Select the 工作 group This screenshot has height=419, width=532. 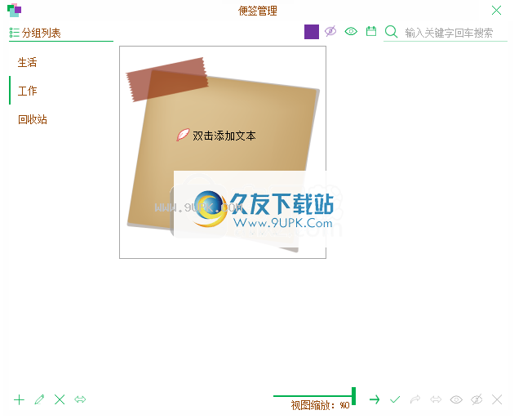point(27,91)
